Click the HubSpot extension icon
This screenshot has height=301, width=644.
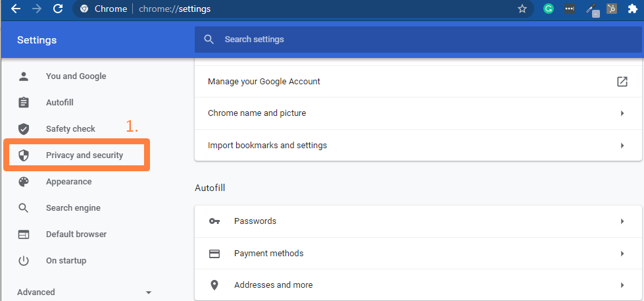(612, 9)
